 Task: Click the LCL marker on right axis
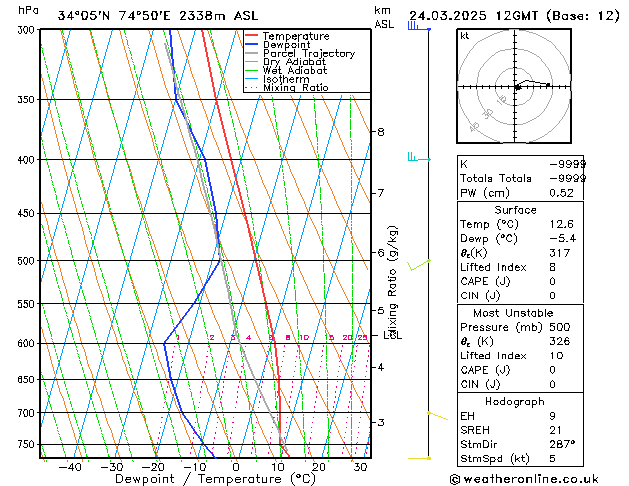pos(392,335)
